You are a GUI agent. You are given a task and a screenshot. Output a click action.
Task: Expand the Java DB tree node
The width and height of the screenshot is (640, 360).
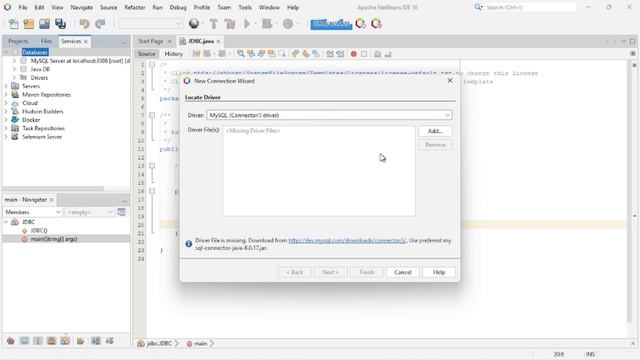[x=14, y=69]
